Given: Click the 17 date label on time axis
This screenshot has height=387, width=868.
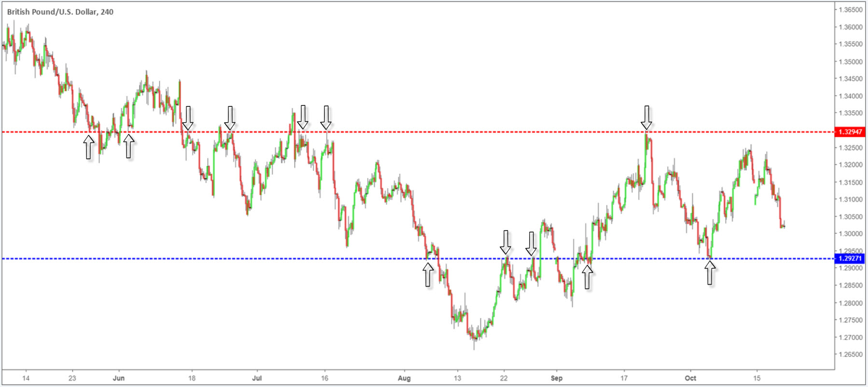Looking at the screenshot, I should coord(624,378).
